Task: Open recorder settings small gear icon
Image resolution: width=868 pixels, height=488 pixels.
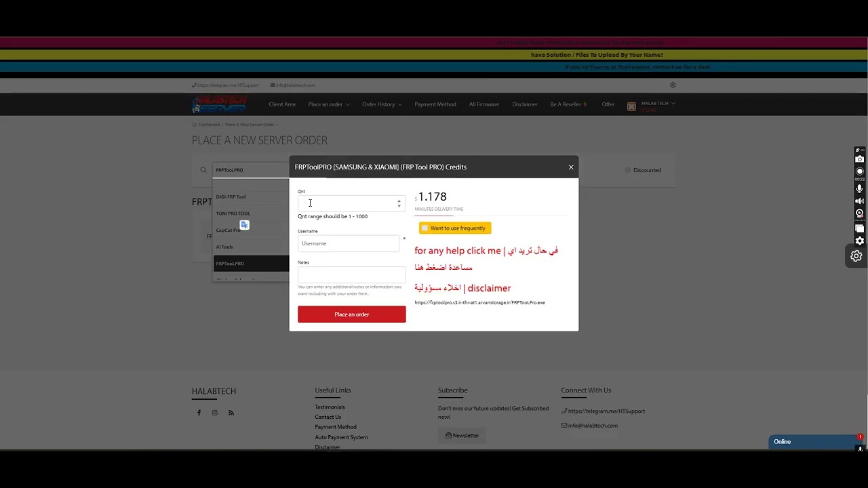Action: (x=860, y=241)
